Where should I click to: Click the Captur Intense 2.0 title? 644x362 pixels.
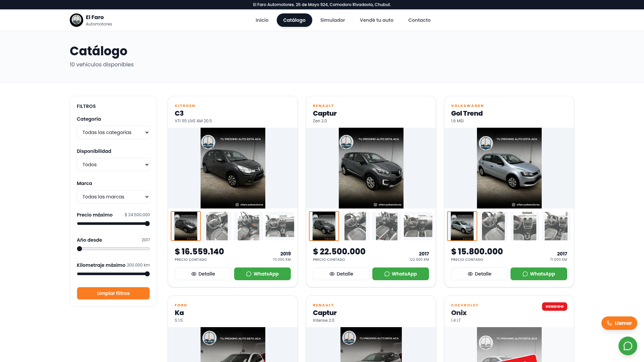(x=325, y=313)
